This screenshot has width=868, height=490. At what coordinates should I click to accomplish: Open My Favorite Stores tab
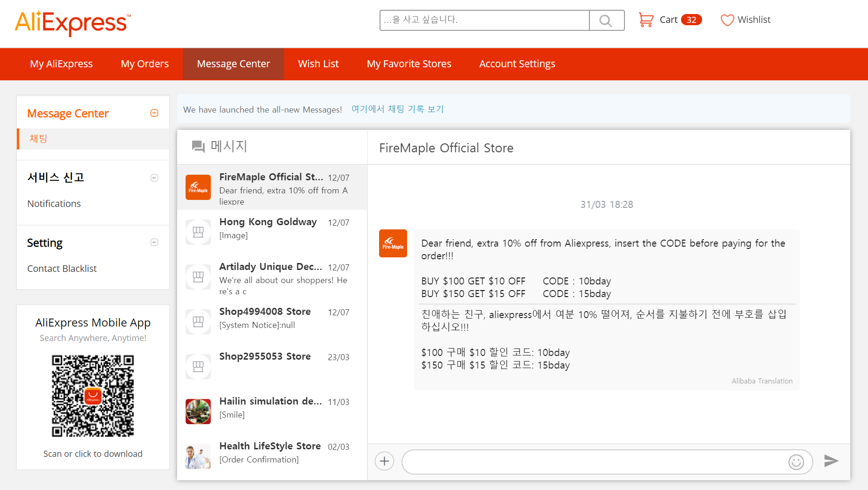[x=409, y=64]
